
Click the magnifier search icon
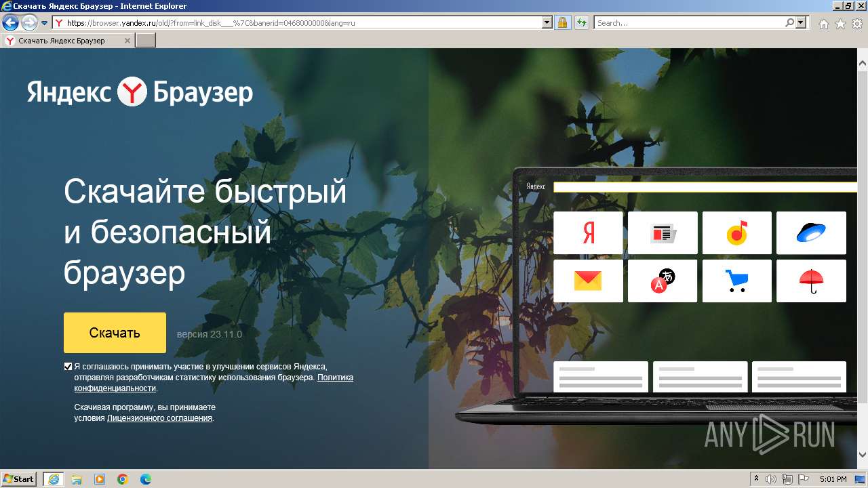pos(789,23)
